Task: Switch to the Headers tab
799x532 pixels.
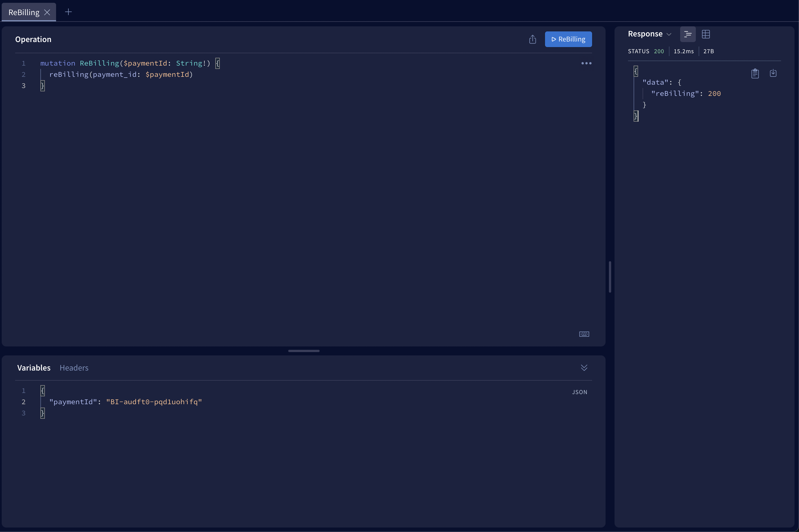Action: [74, 368]
